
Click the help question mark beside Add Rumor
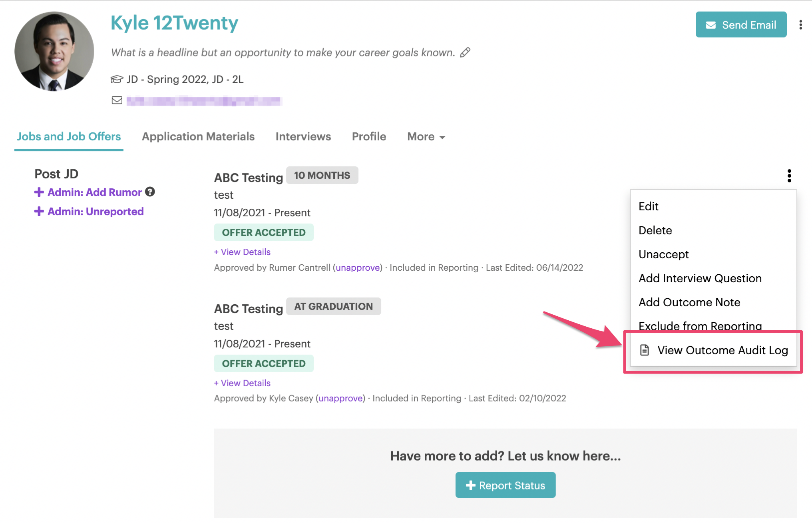click(x=150, y=192)
